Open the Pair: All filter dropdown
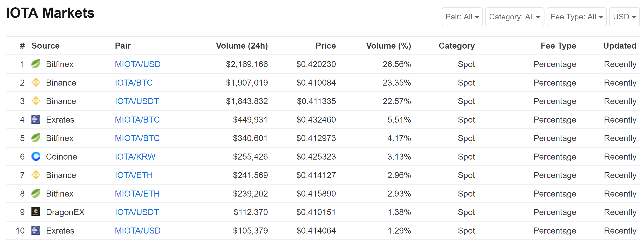Screen dimensions: 644x240 tap(461, 17)
